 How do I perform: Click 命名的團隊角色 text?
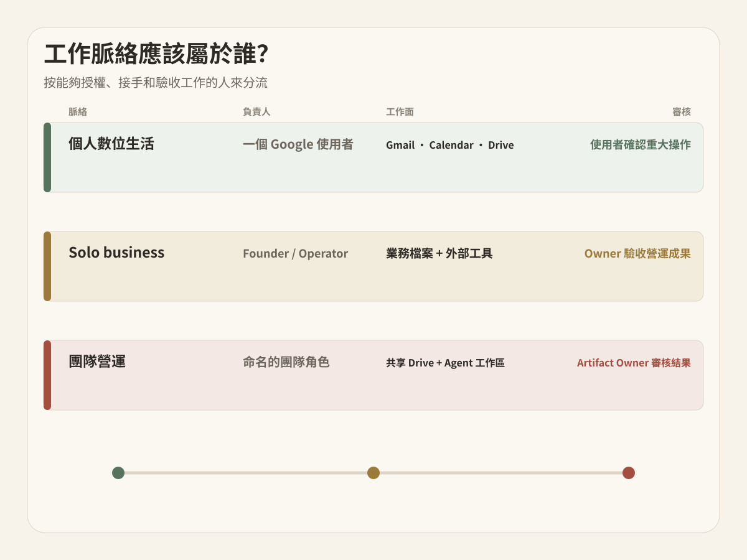286,362
